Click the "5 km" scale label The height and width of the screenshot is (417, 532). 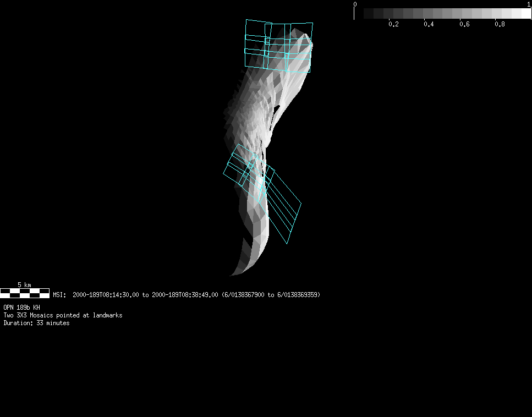[x=24, y=284]
